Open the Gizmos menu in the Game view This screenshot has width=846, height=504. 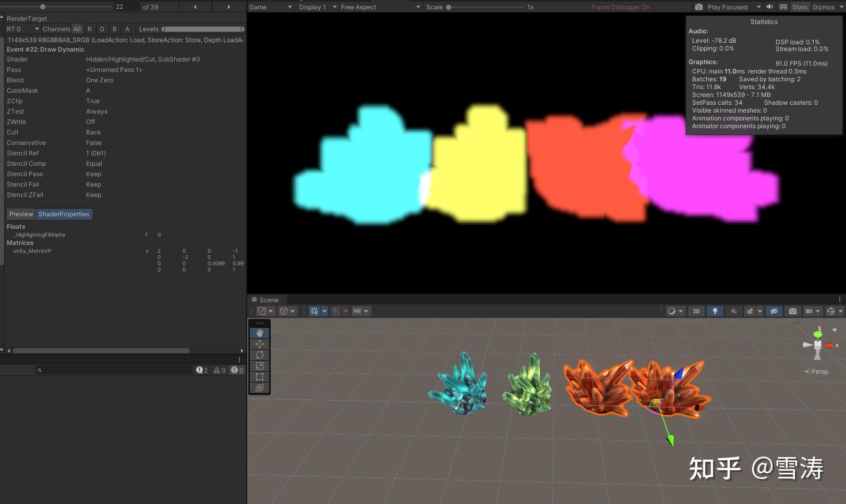[823, 7]
